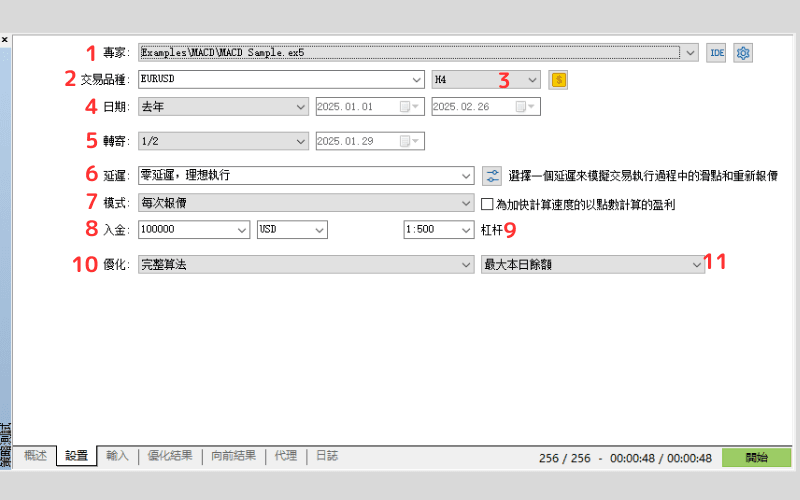Open the forward 1/2 dropdown
Viewport: 800px width, 500px height.
tap(223, 141)
